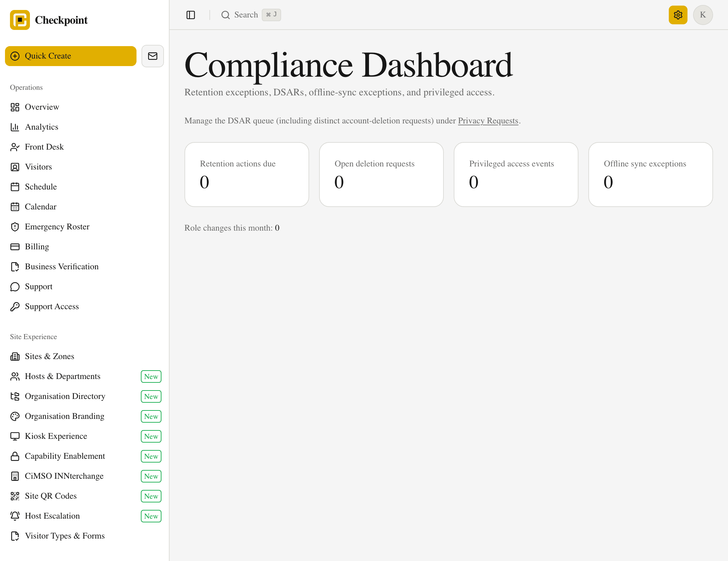Toggle the sidebar panel icon
The width and height of the screenshot is (728, 561).
click(x=191, y=15)
